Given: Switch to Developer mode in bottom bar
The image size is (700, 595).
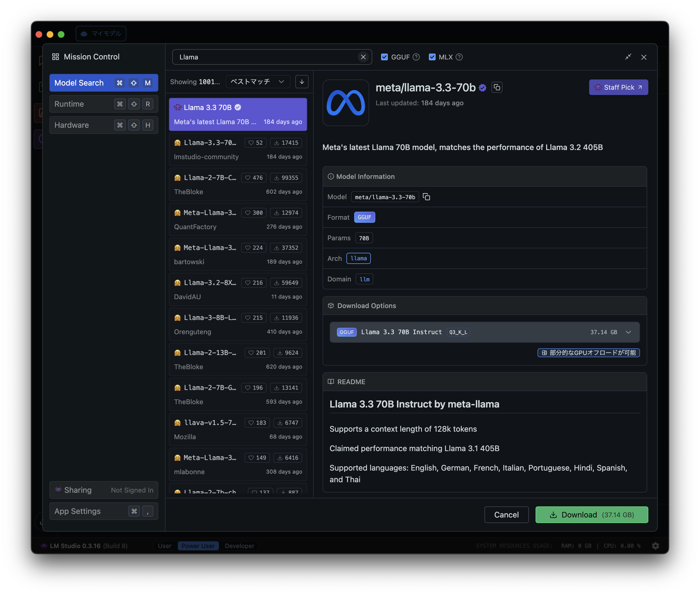Looking at the screenshot, I should (239, 546).
